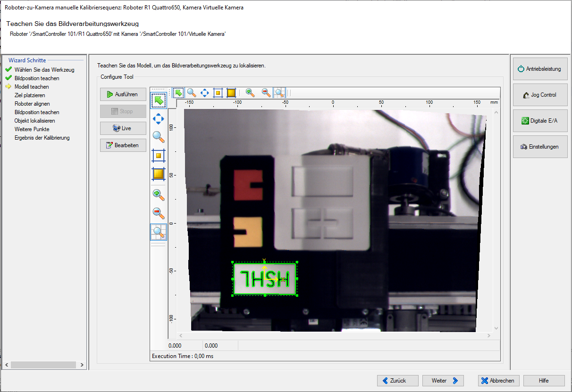Select 'Ergebnis der Kalibrierung' wizard step
Screen dimensions: 572x392
pos(42,138)
